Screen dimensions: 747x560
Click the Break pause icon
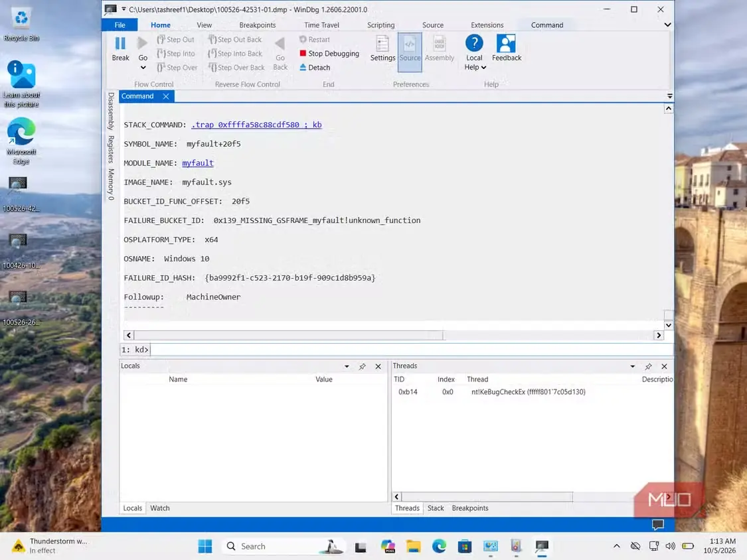(121, 43)
